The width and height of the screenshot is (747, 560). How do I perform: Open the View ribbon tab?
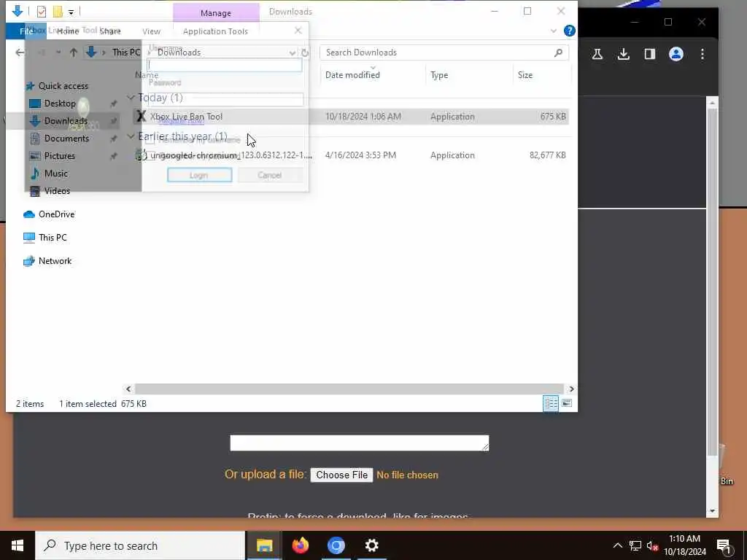coord(151,31)
